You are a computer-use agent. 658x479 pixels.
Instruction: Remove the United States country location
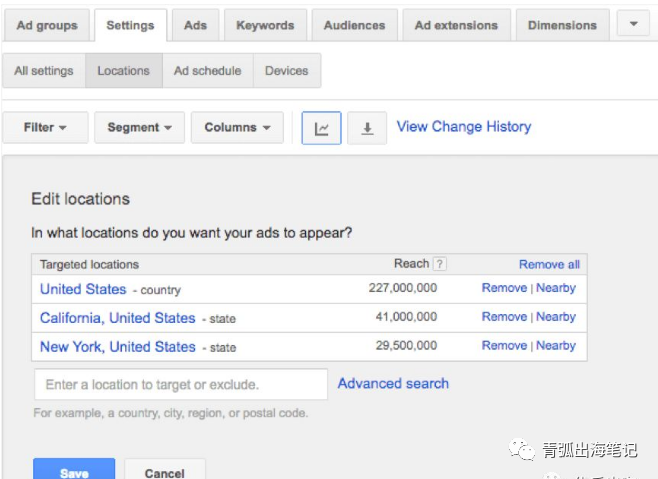[504, 288]
